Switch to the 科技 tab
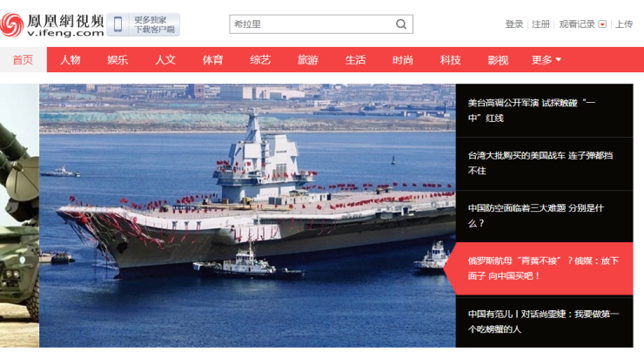 pos(450,60)
